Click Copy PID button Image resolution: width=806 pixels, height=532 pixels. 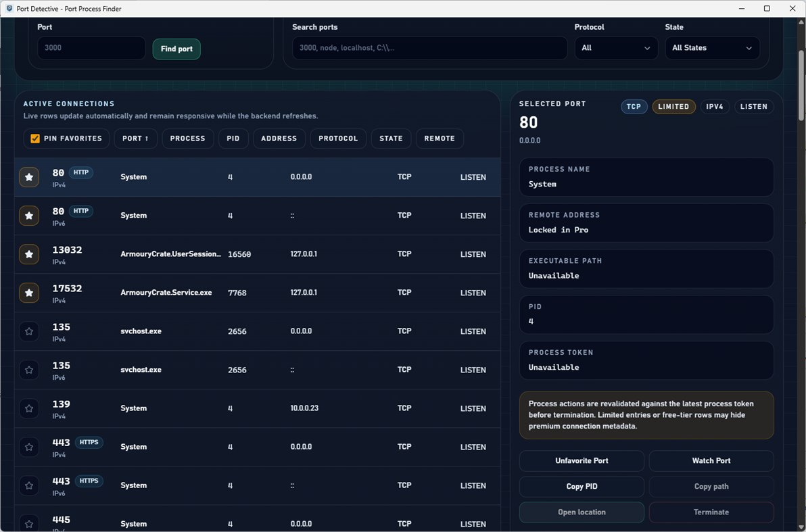click(582, 486)
